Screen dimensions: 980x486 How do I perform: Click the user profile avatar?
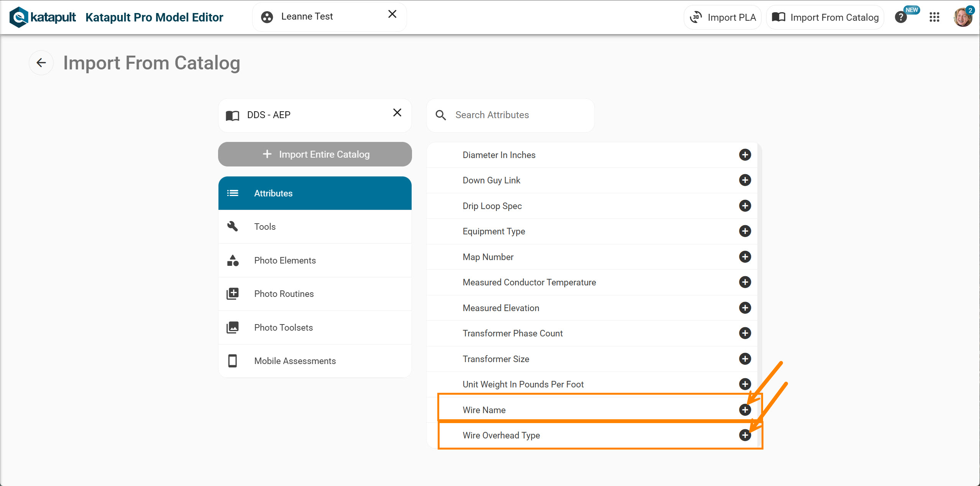(962, 17)
